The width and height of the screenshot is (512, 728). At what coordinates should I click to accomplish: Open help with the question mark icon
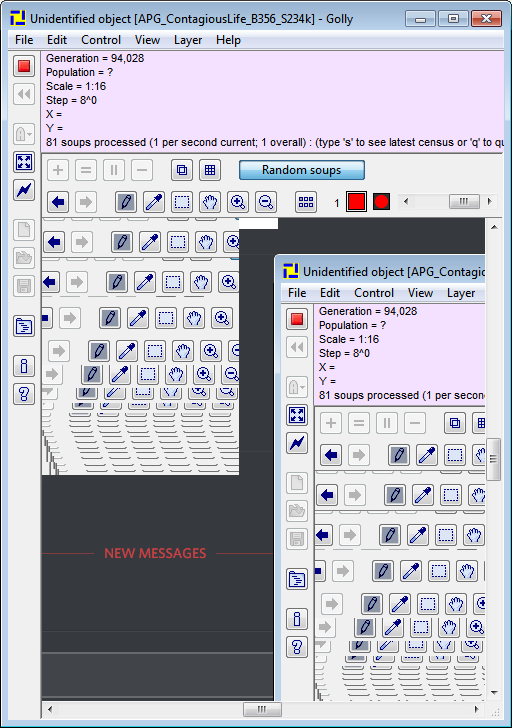[x=24, y=394]
